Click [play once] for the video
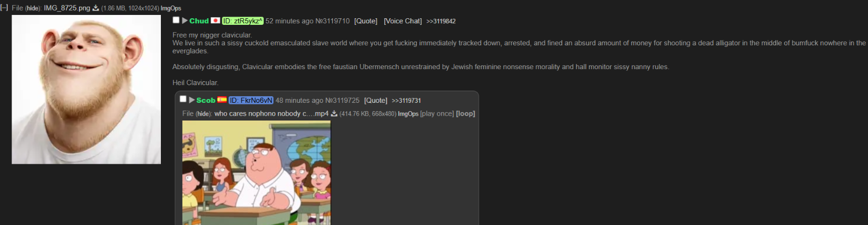 tap(437, 114)
